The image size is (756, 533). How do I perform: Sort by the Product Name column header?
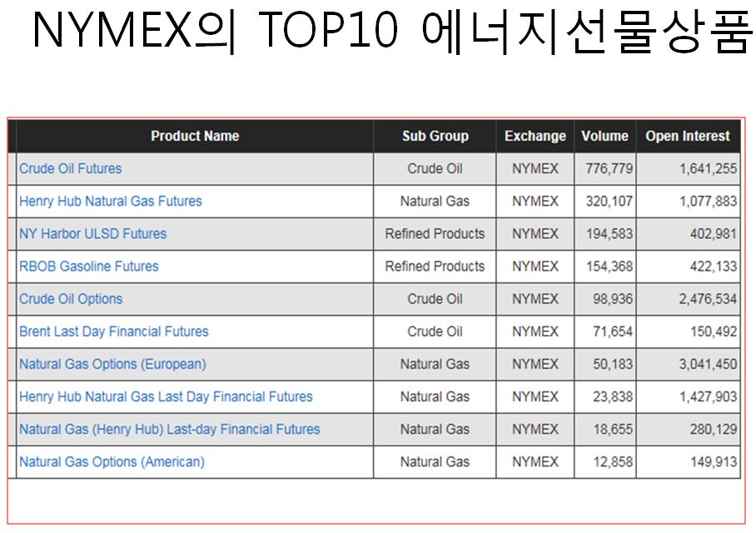195,136
